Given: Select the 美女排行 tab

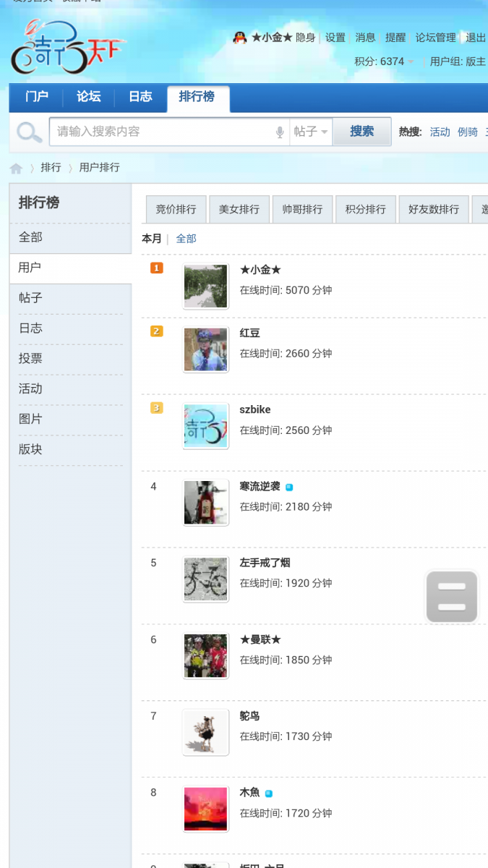Looking at the screenshot, I should click(239, 209).
